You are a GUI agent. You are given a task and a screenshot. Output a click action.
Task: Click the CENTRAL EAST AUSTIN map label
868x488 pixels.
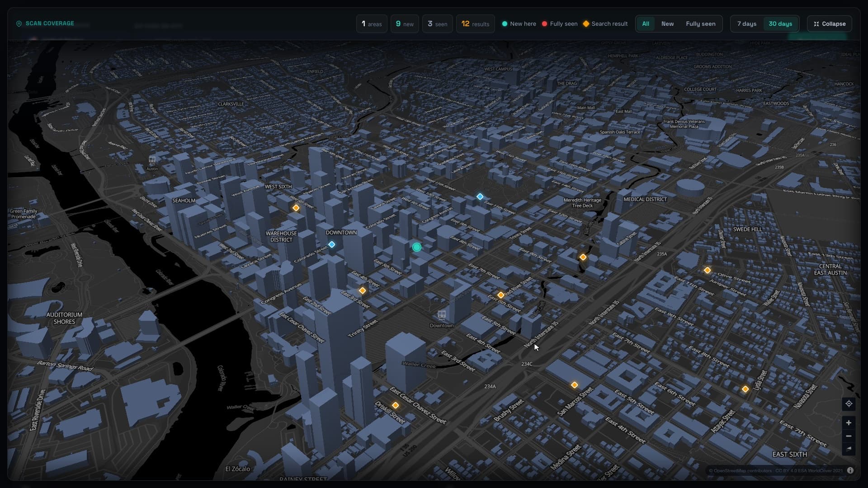[x=830, y=270]
